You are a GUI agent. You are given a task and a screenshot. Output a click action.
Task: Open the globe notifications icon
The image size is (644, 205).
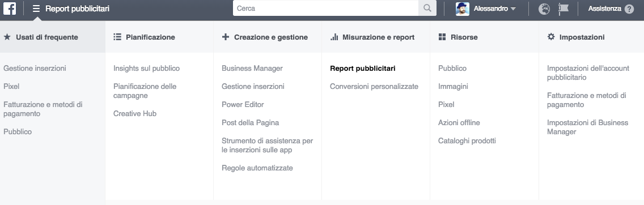(x=544, y=8)
